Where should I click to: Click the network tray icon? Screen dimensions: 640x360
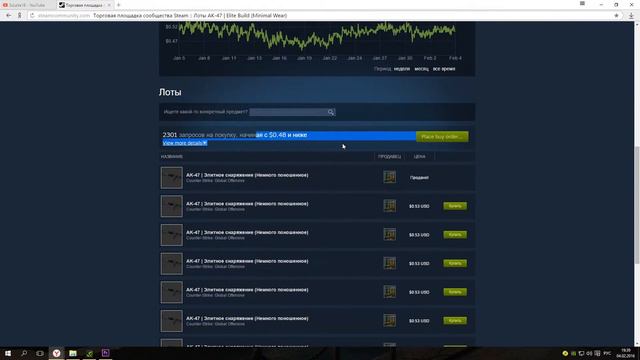(581, 353)
